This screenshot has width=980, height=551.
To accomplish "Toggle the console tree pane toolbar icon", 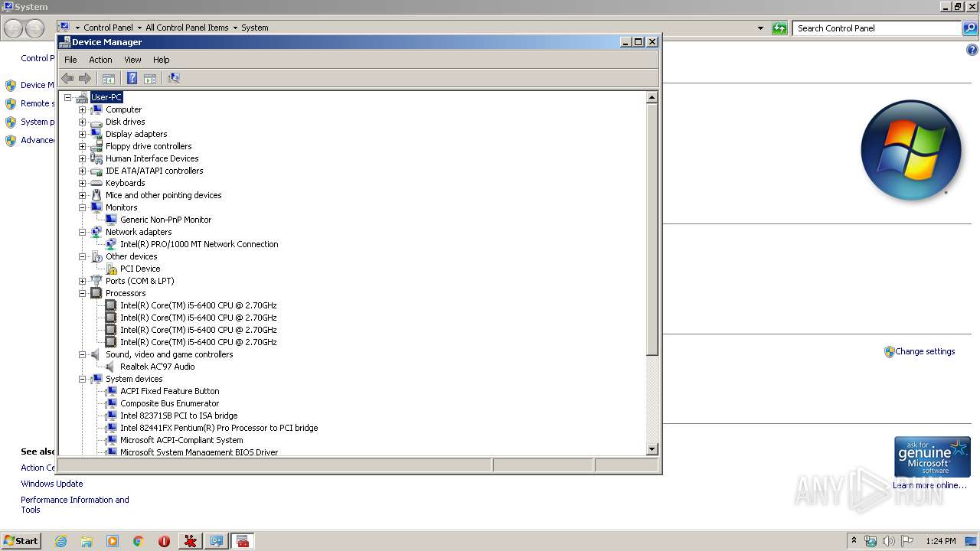I will point(109,78).
